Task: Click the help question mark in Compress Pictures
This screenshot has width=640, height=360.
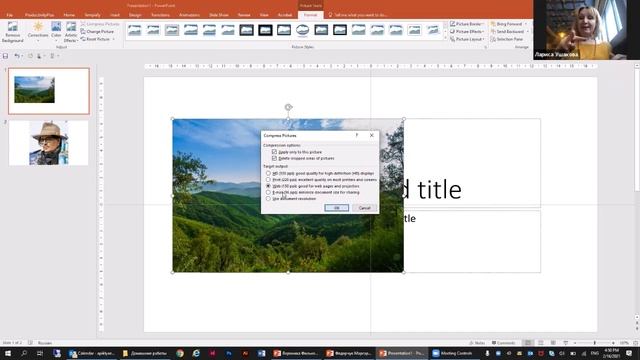Action: (x=357, y=135)
